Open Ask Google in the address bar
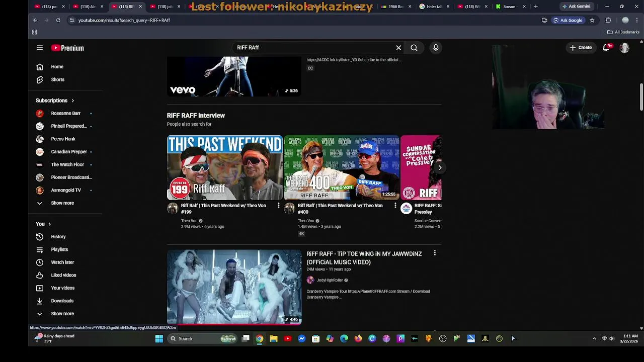 [x=568, y=20]
